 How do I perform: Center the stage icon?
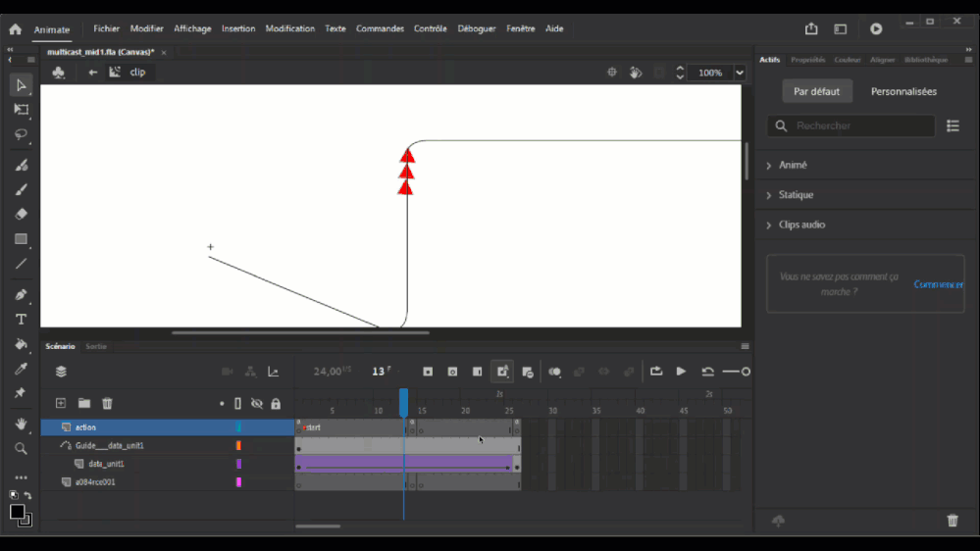(612, 73)
